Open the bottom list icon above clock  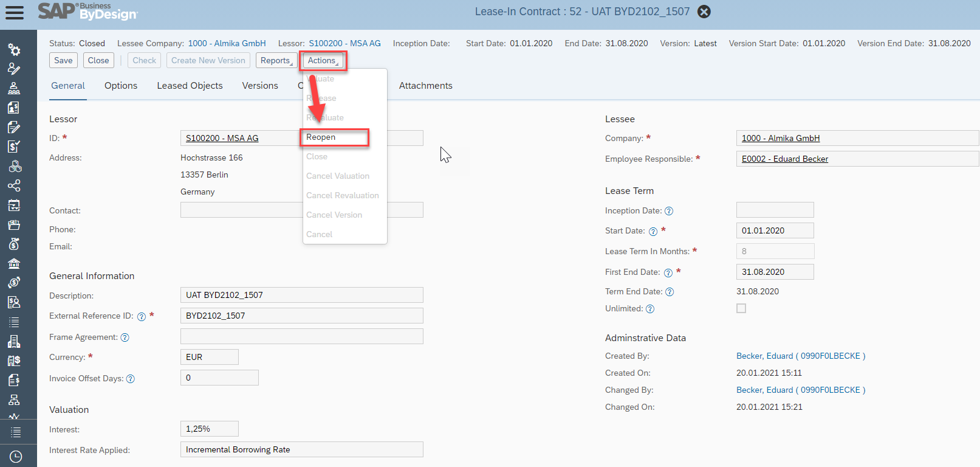(x=16, y=432)
